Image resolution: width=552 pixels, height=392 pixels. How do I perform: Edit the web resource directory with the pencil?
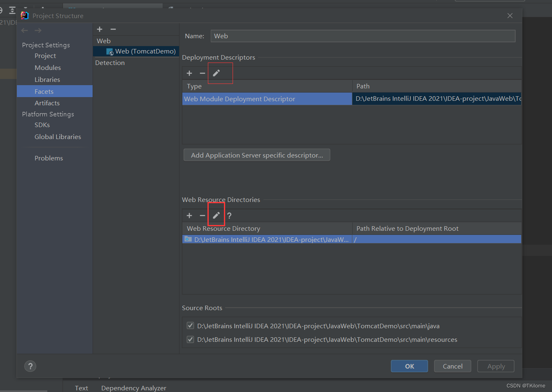216,216
